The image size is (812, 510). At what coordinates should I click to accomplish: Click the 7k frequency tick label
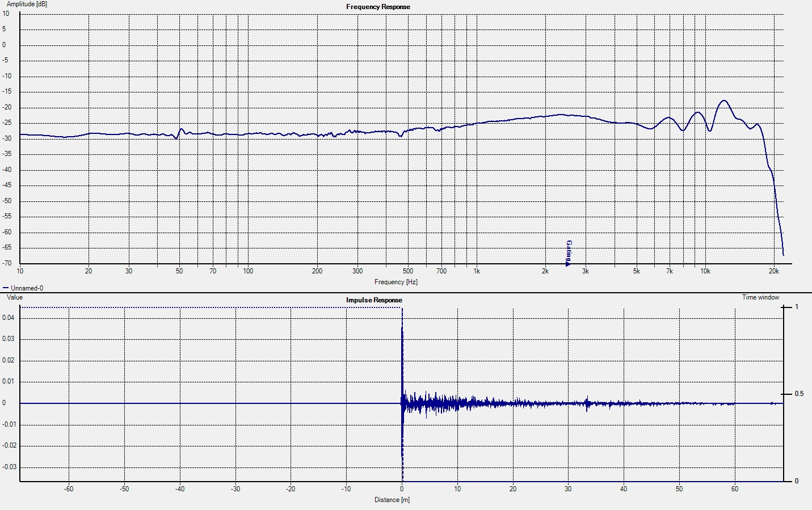coord(670,271)
